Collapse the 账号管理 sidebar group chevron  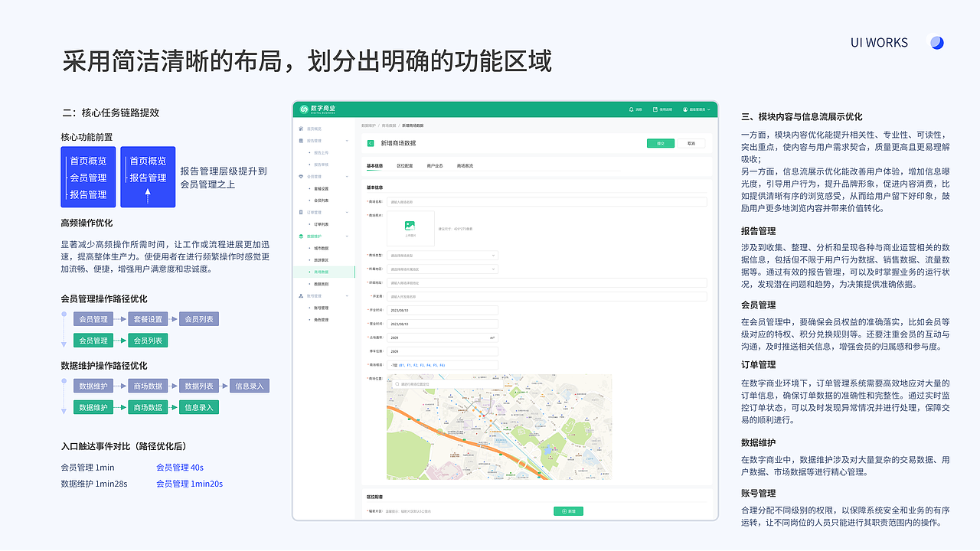[x=347, y=295]
